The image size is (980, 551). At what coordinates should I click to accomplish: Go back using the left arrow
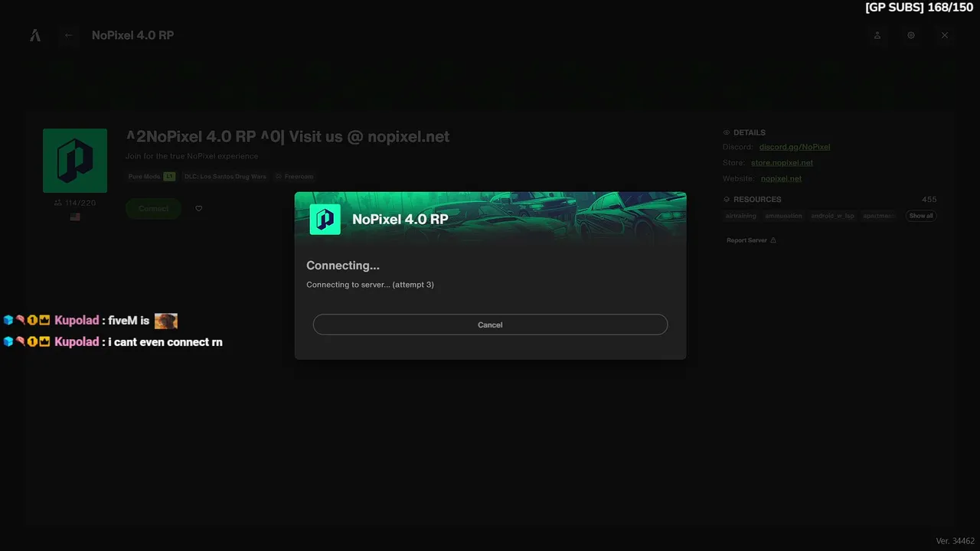point(69,35)
